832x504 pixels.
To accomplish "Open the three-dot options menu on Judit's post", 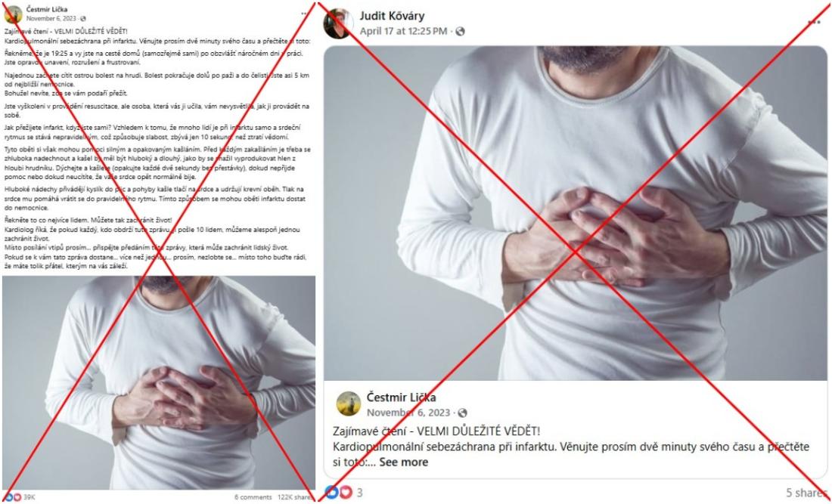I will [813, 22].
